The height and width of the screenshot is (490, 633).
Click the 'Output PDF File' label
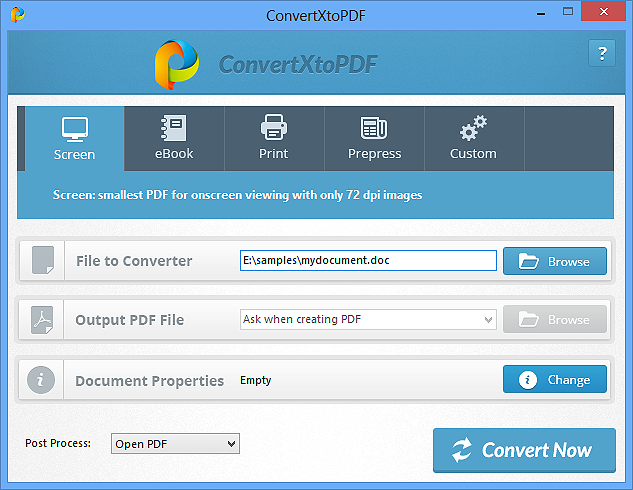130,320
